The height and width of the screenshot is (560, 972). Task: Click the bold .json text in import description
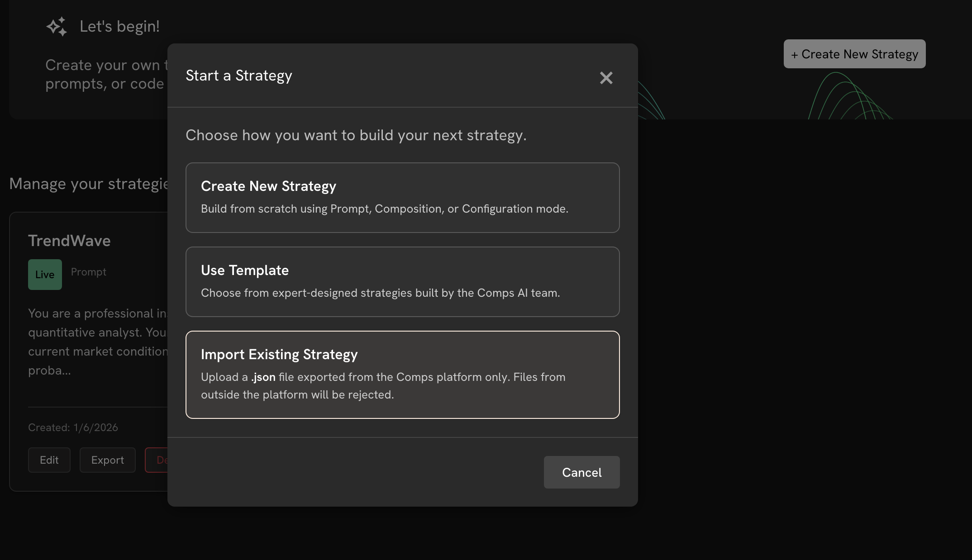coord(263,377)
